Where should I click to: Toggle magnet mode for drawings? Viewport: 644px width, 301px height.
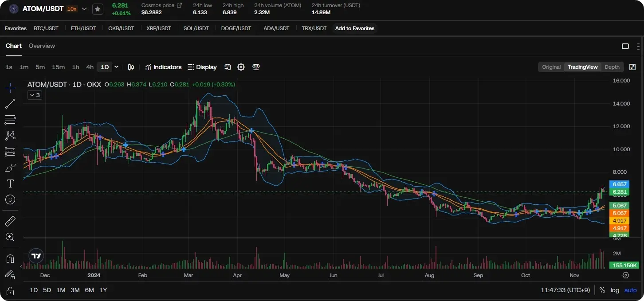point(10,258)
